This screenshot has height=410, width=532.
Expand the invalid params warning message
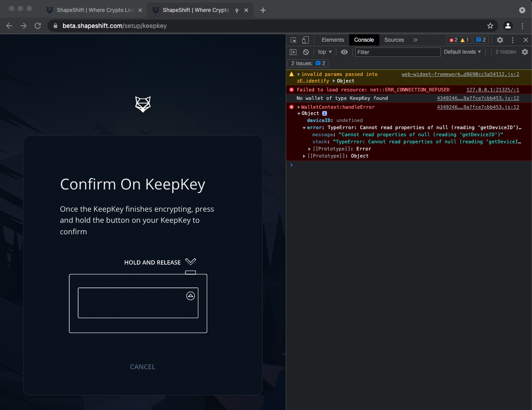point(299,75)
